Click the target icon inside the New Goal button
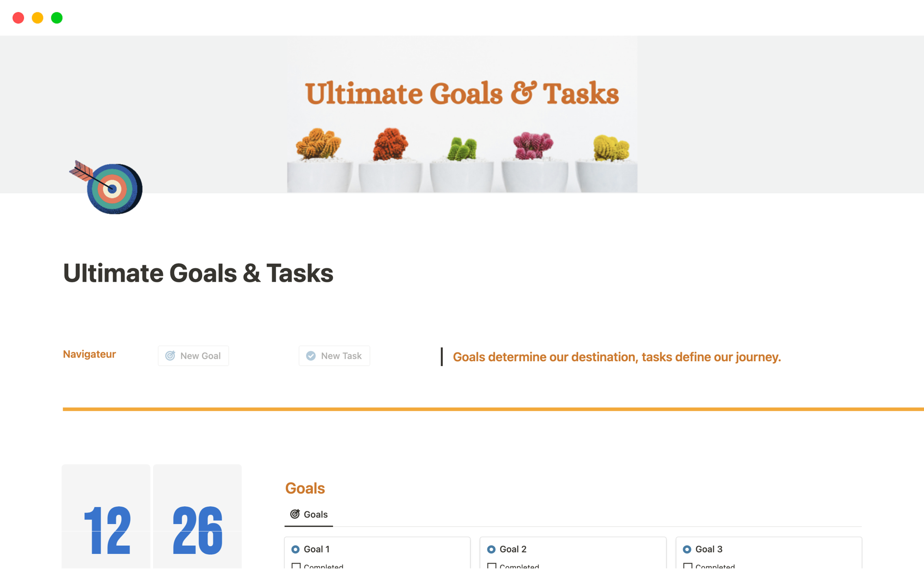 [x=170, y=355]
